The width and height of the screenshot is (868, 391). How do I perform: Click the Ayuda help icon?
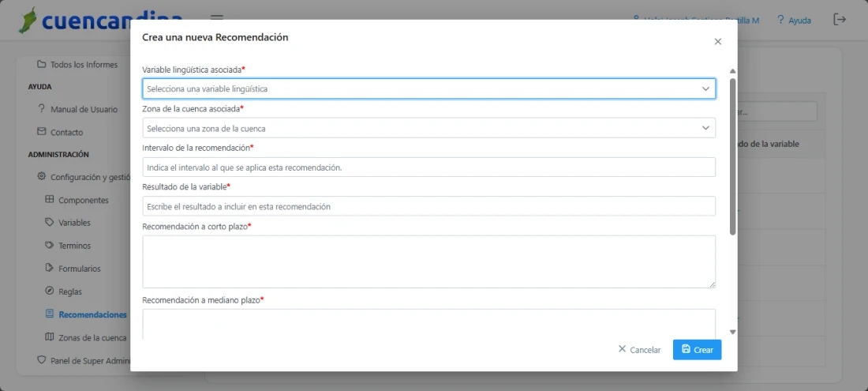tap(780, 20)
